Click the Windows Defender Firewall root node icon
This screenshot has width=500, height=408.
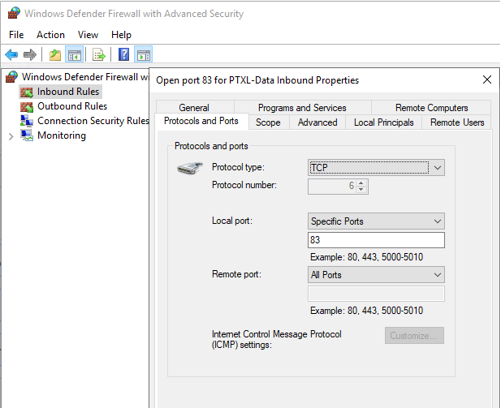pyautogui.click(x=12, y=77)
